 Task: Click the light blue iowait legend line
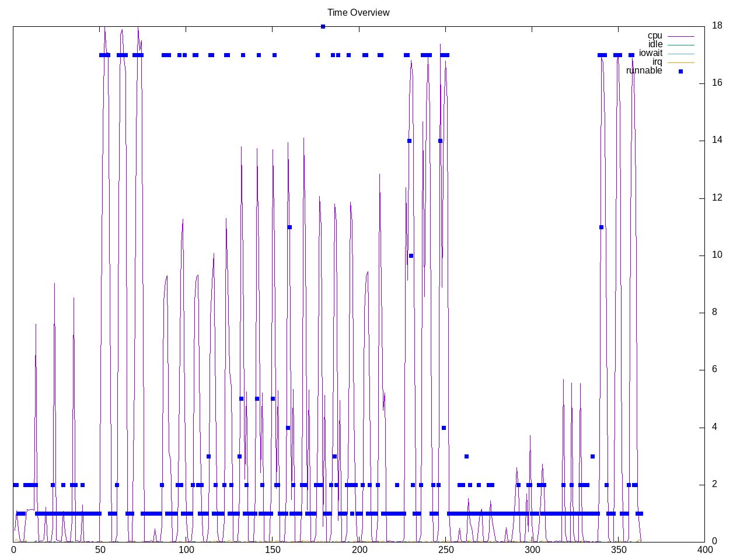[680, 54]
